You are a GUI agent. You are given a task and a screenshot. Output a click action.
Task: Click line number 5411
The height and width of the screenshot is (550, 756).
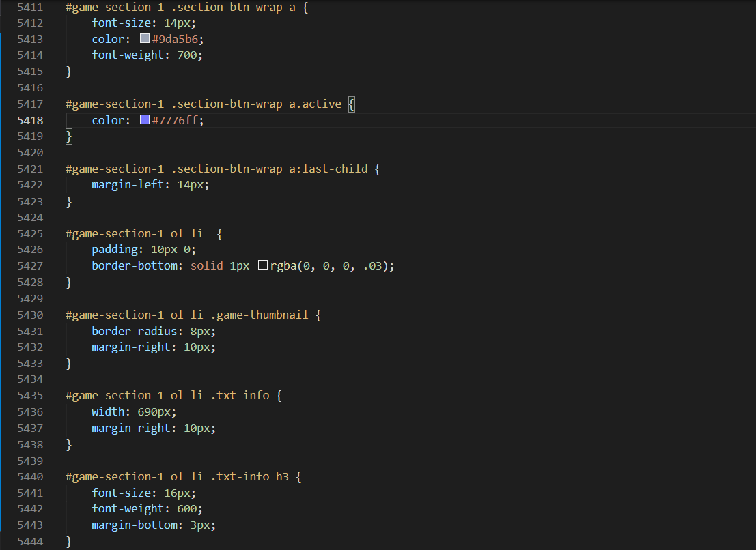coord(30,8)
